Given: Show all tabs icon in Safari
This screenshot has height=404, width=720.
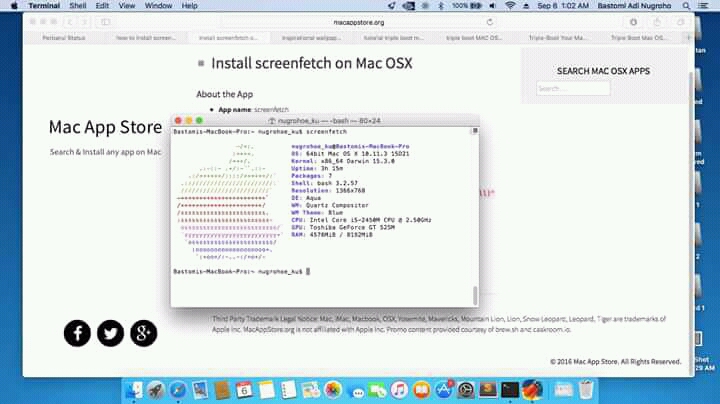Looking at the screenshot, I should (681, 22).
